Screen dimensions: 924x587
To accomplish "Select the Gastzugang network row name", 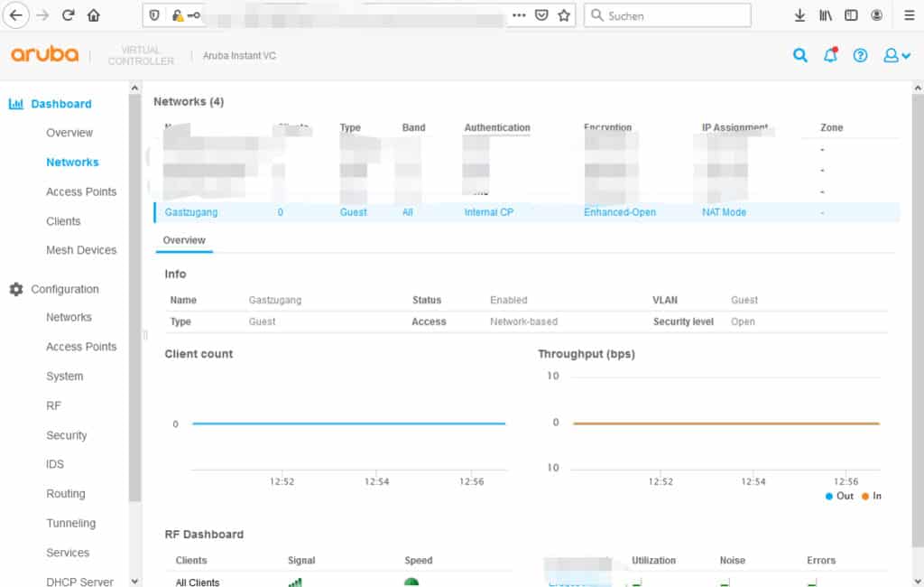I will point(191,212).
